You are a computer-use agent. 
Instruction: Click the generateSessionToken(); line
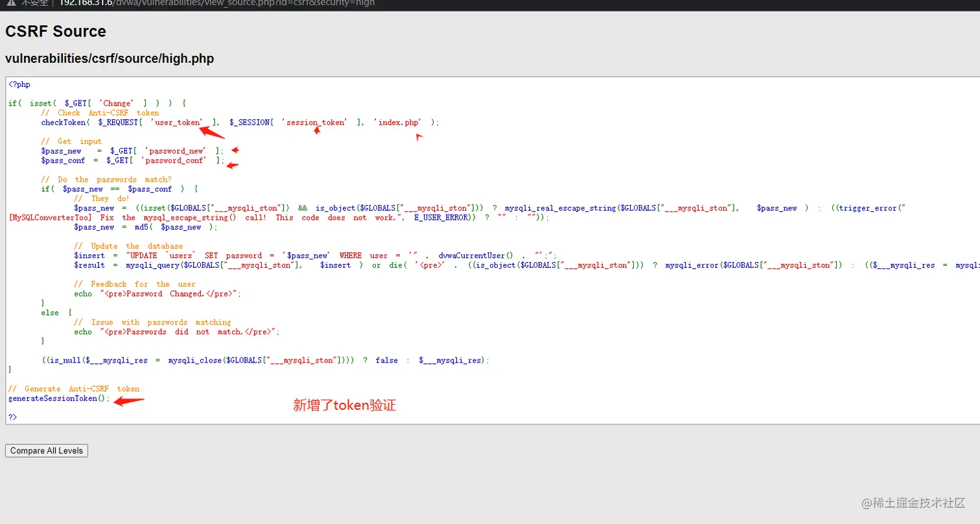pos(60,398)
